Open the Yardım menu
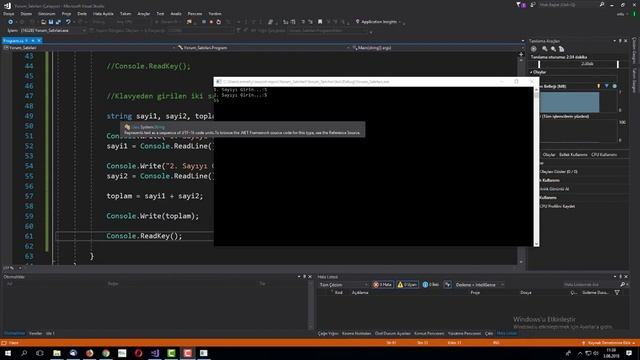 [215, 13]
